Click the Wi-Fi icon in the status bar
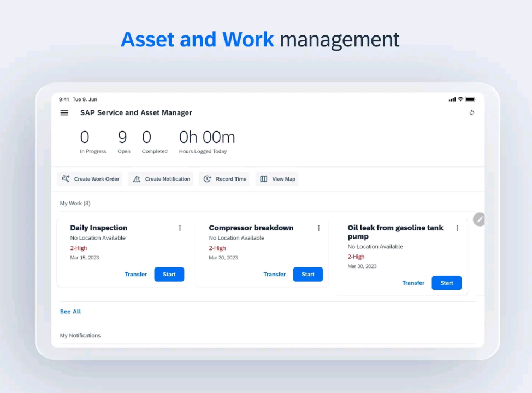The height and width of the screenshot is (393, 532). tap(460, 99)
